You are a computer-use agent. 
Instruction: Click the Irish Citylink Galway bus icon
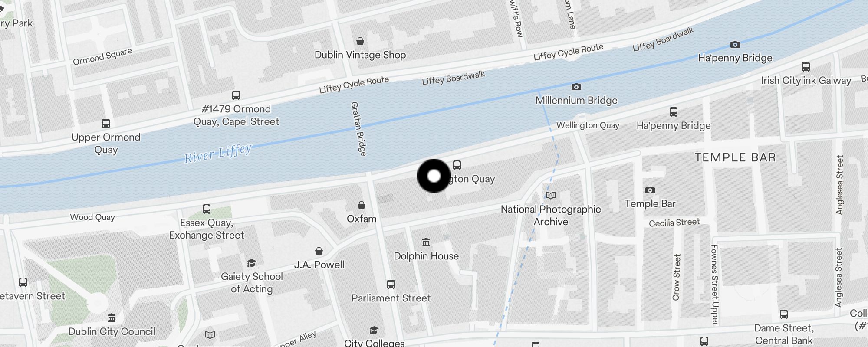click(806, 66)
